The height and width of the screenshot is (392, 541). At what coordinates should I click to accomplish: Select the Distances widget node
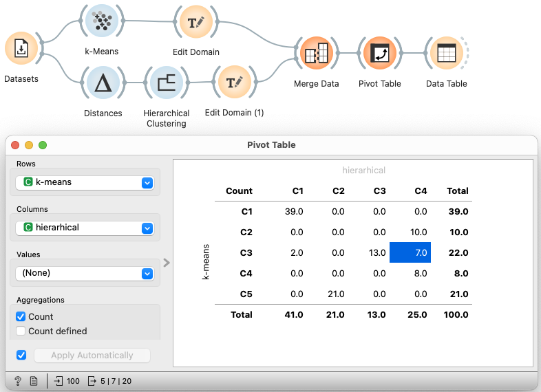point(103,83)
